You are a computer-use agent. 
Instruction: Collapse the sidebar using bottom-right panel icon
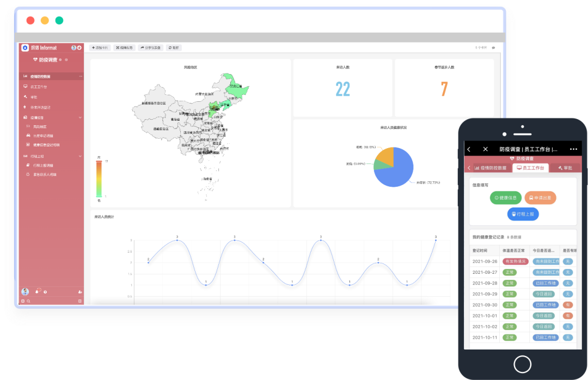[x=80, y=301]
